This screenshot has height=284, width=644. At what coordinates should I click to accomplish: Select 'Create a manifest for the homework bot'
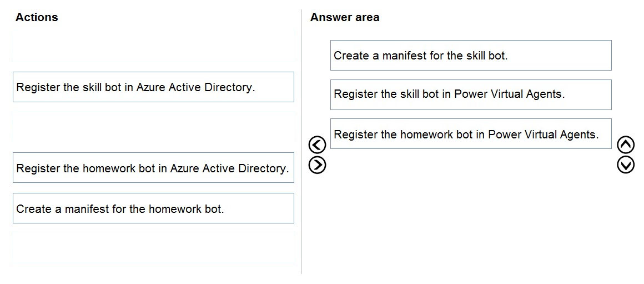tap(153, 208)
